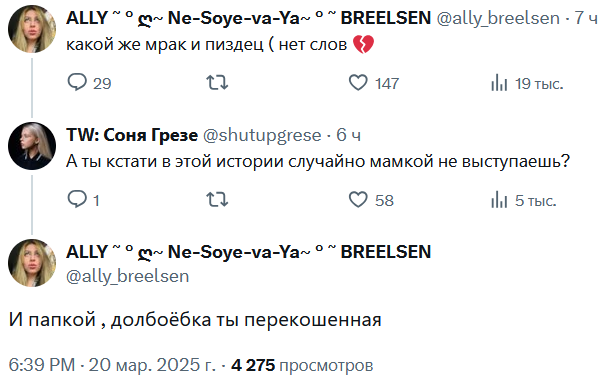Retweet Соня Грезе's reply
Screen dimensions: 605x385
(x=217, y=200)
